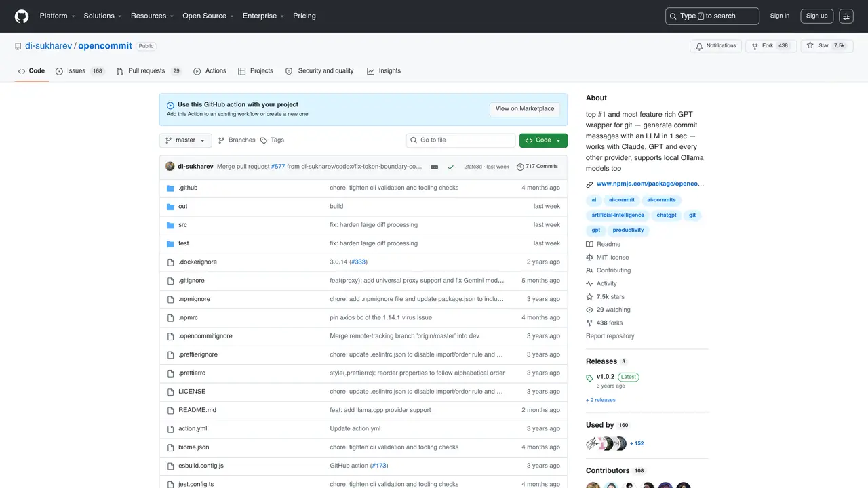Open the out folder icon
This screenshot has width=868, height=488.
point(171,206)
